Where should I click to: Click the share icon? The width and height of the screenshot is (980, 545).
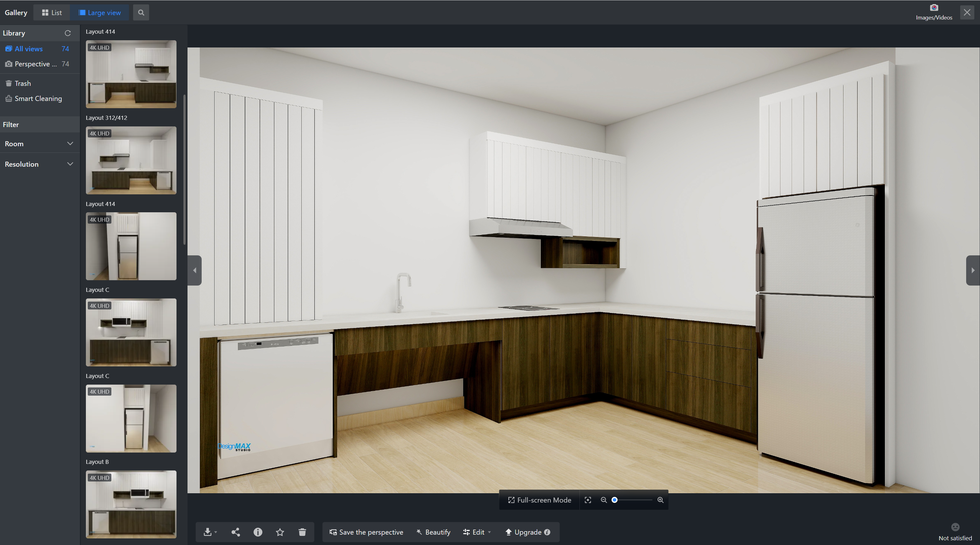tap(236, 532)
